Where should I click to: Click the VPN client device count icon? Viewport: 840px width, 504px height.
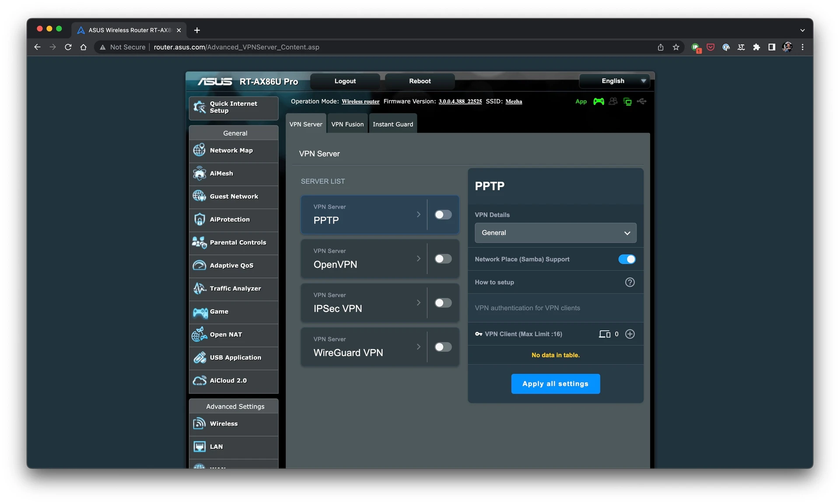coord(605,334)
